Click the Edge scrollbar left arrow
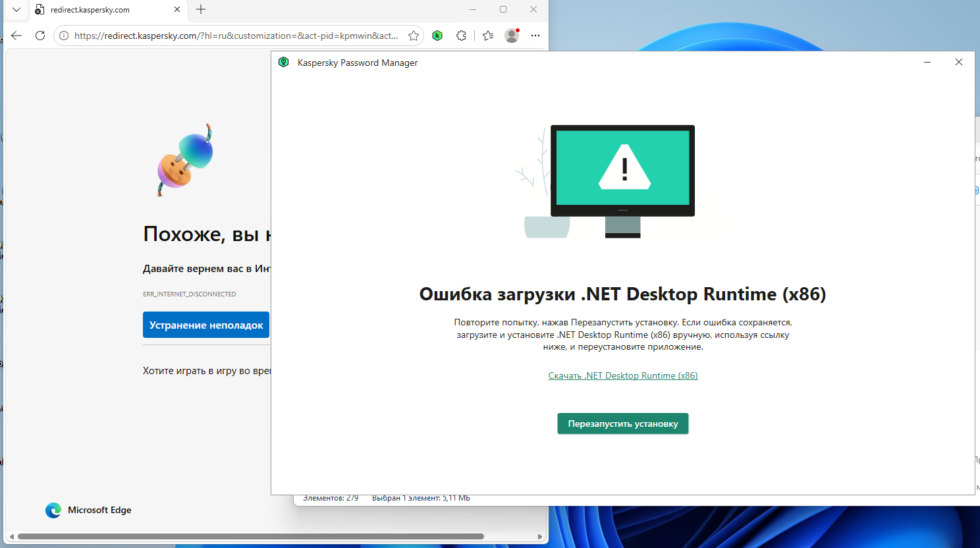 coord(11,537)
